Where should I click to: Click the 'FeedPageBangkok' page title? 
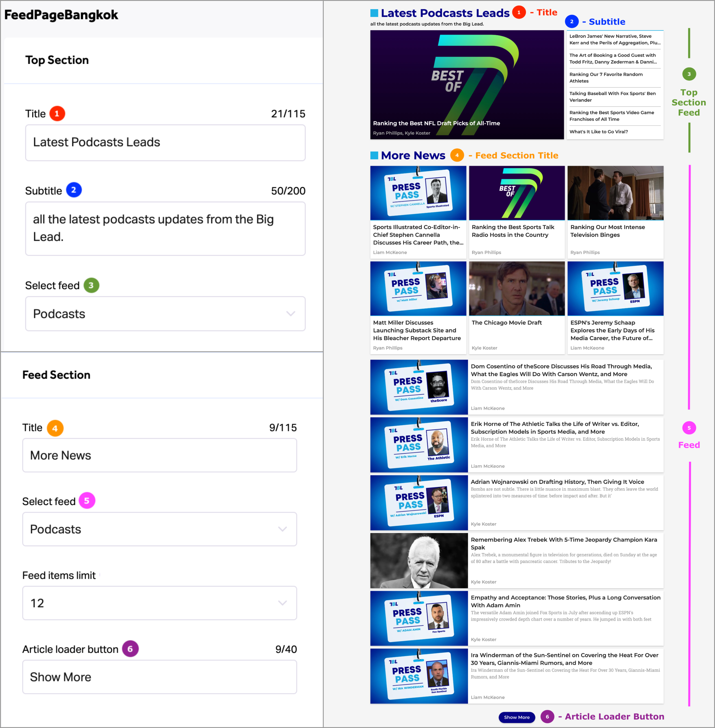click(x=61, y=15)
